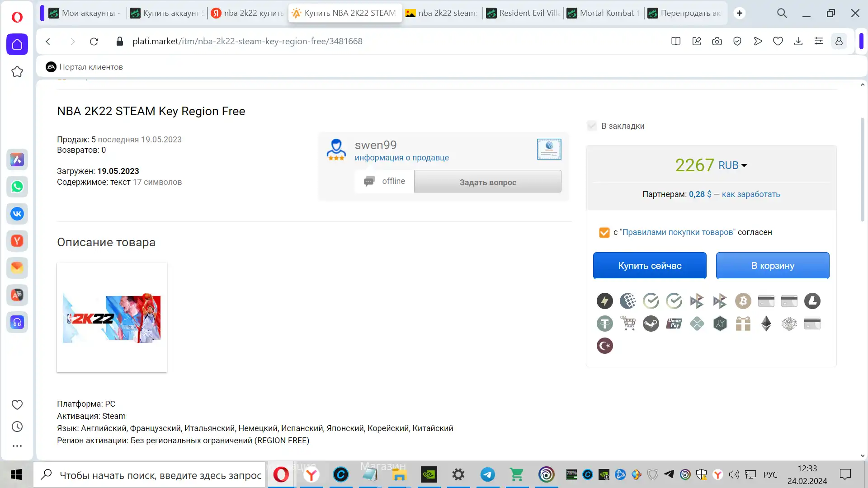
Task: Switch to 'nba 2k22 steam' tab
Action: pyautogui.click(x=442, y=13)
